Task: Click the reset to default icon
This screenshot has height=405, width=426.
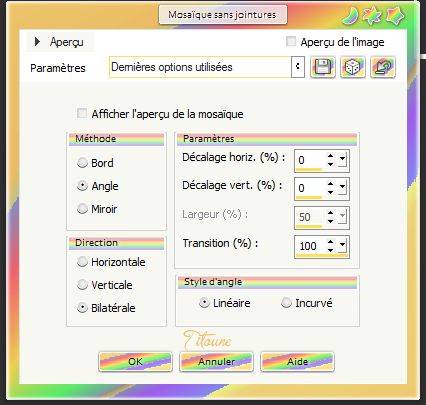Action: pos(383,67)
